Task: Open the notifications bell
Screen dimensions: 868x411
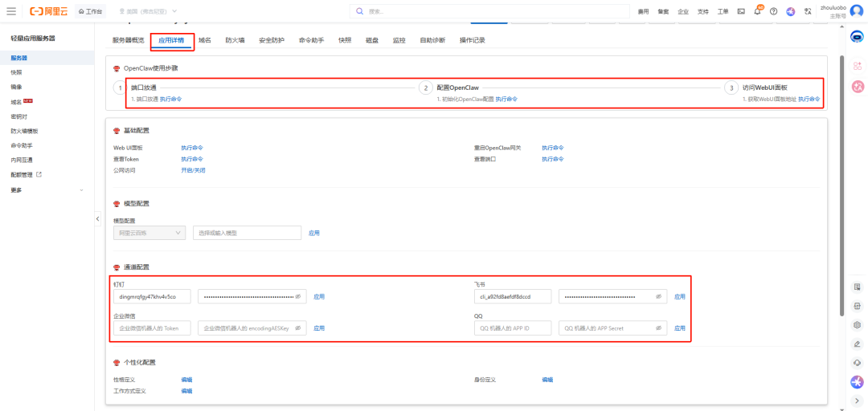Action: pos(757,11)
